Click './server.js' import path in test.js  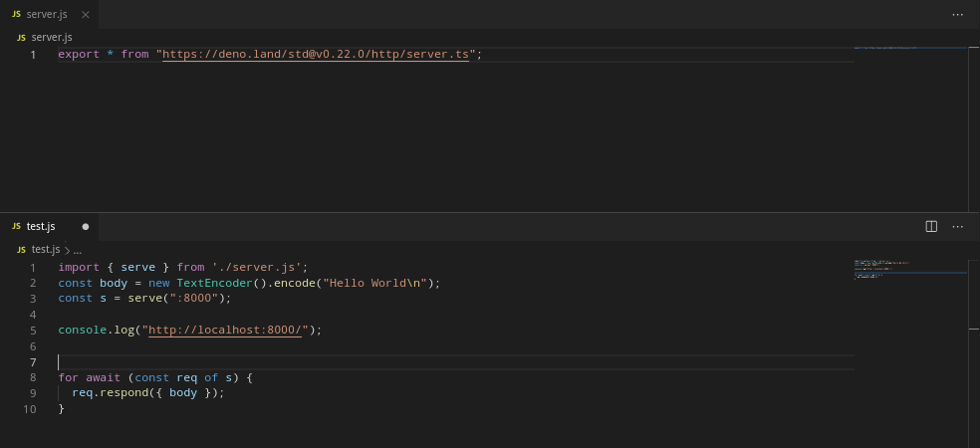pyautogui.click(x=256, y=268)
